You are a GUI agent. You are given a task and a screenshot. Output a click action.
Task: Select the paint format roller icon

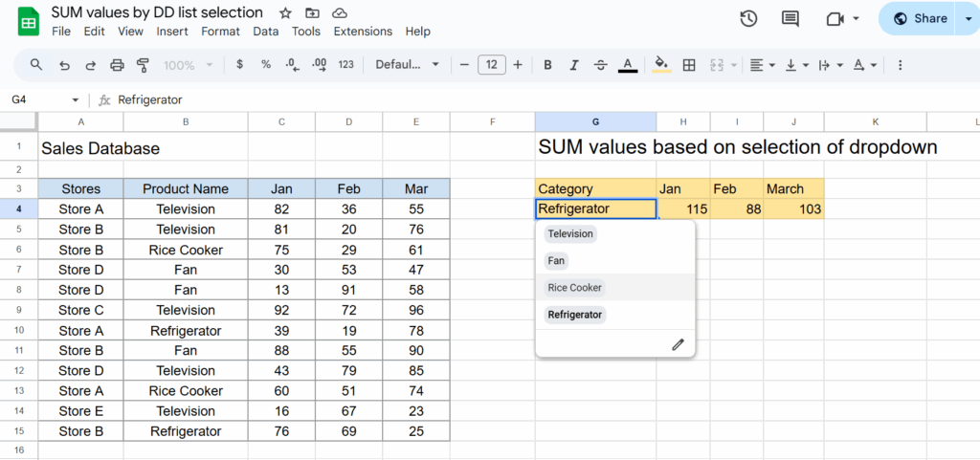point(144,65)
